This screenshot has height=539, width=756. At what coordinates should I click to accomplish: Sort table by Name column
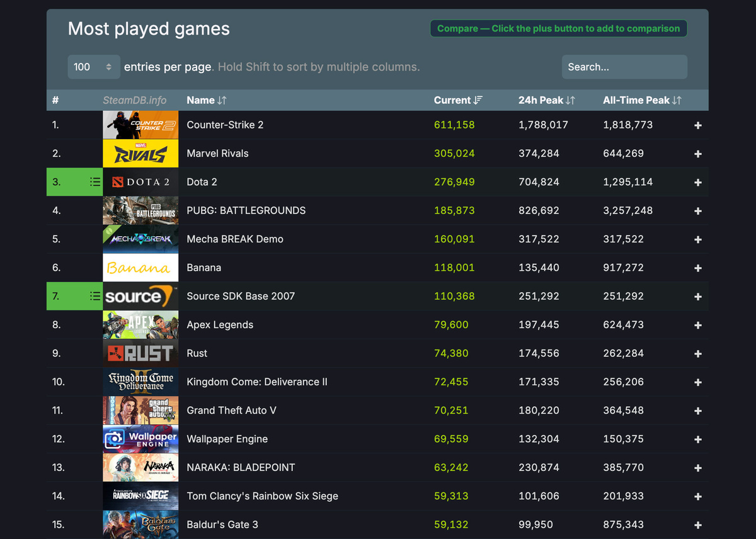[x=207, y=100]
